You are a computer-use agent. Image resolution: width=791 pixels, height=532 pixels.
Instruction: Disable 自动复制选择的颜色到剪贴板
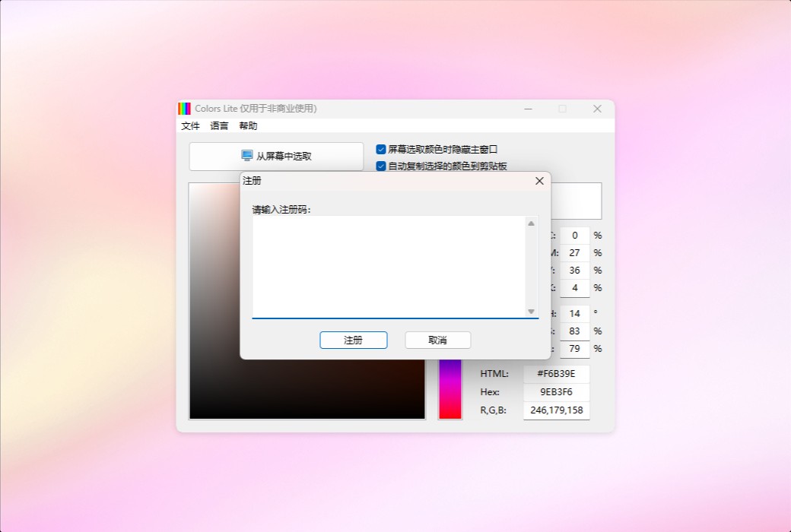click(x=381, y=166)
